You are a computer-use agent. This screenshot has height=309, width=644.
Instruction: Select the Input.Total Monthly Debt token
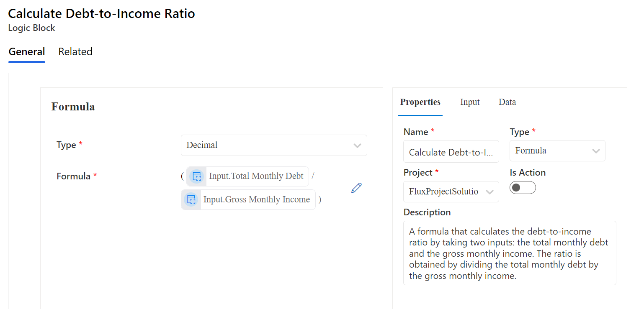tap(256, 176)
